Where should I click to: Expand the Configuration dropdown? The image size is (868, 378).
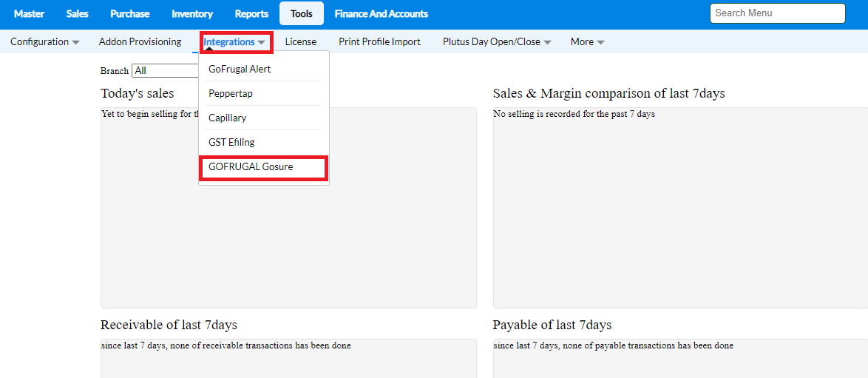tap(44, 42)
